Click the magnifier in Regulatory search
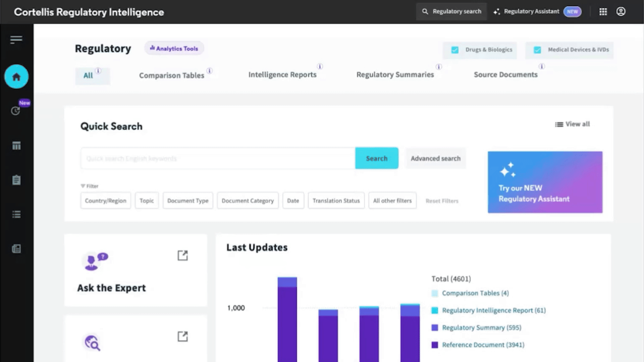 click(425, 11)
